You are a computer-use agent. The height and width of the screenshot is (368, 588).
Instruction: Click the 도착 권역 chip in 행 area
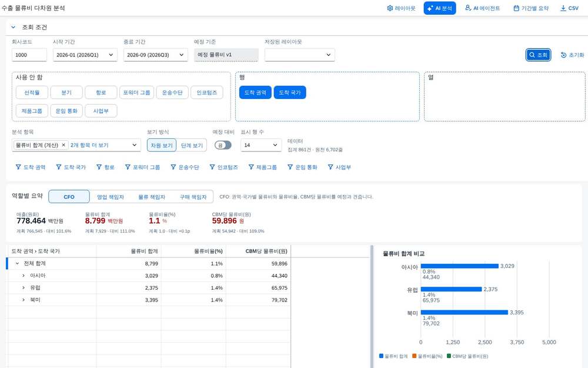pos(255,92)
